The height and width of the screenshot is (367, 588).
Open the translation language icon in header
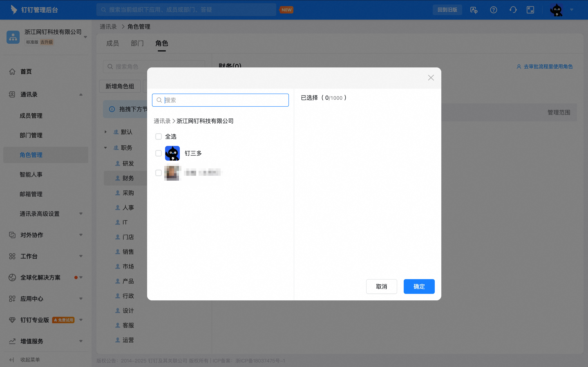tap(474, 10)
